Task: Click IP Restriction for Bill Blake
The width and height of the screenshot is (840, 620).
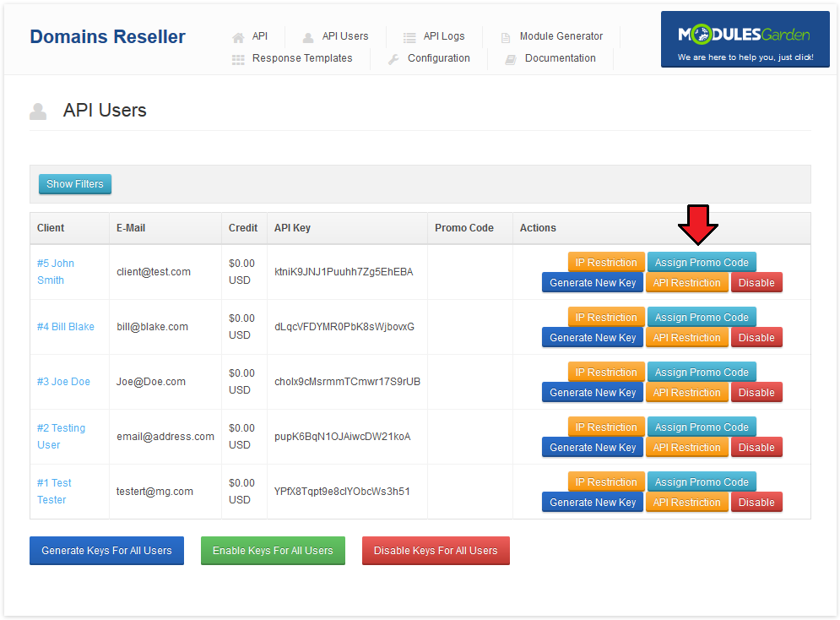Action: 606,318
